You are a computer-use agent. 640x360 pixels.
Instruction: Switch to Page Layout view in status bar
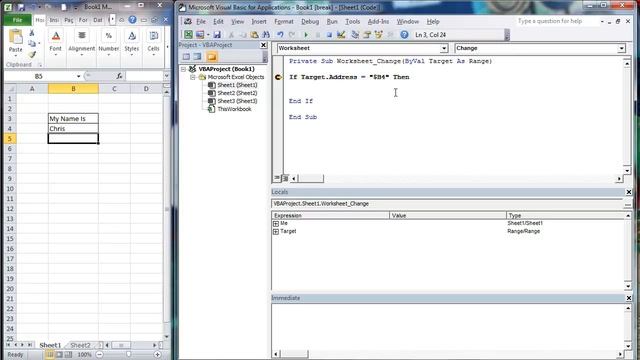pos(59,355)
